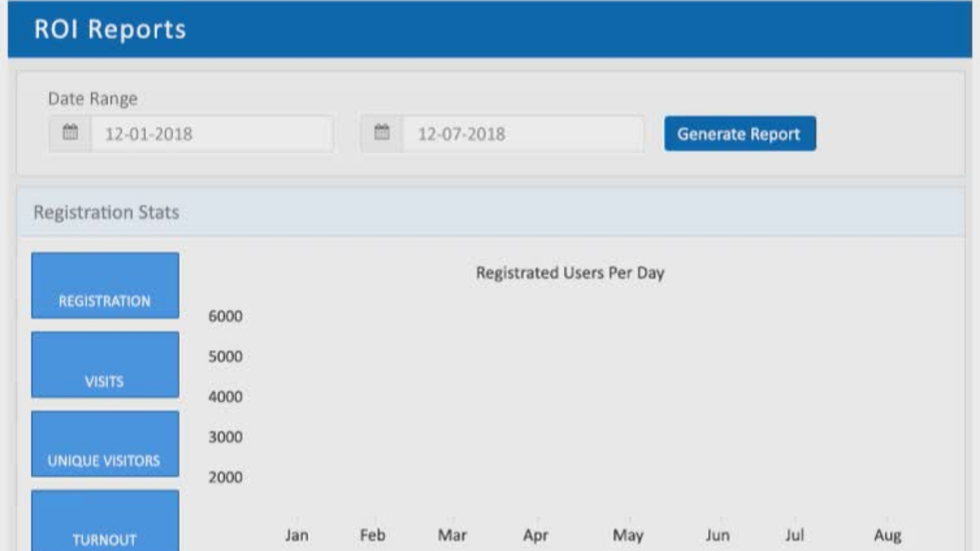Viewport: 980px width, 551px height.
Task: Click the Mar x-axis label
Action: [452, 535]
